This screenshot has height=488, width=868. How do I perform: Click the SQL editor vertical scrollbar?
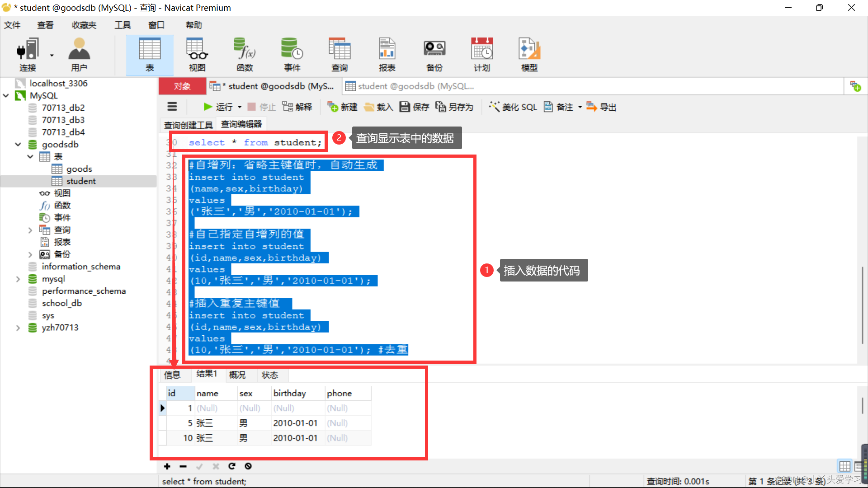point(863,305)
